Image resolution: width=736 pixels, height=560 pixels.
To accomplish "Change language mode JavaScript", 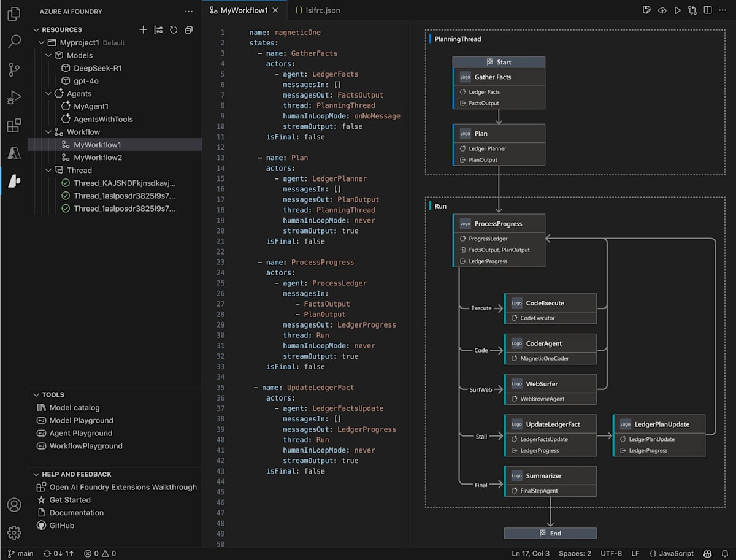I will (x=672, y=553).
